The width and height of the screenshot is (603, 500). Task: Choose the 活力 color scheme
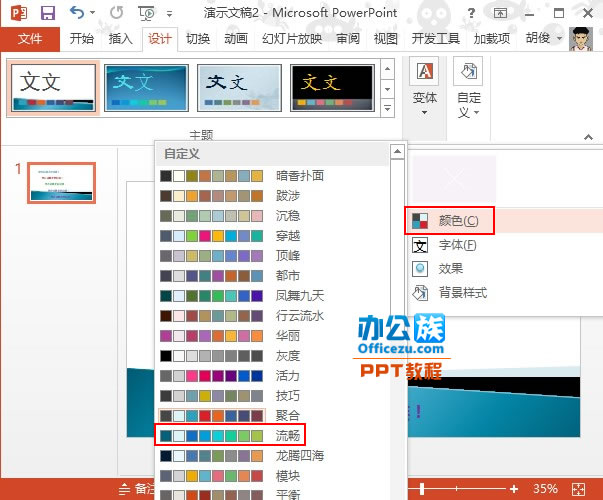pos(272,376)
